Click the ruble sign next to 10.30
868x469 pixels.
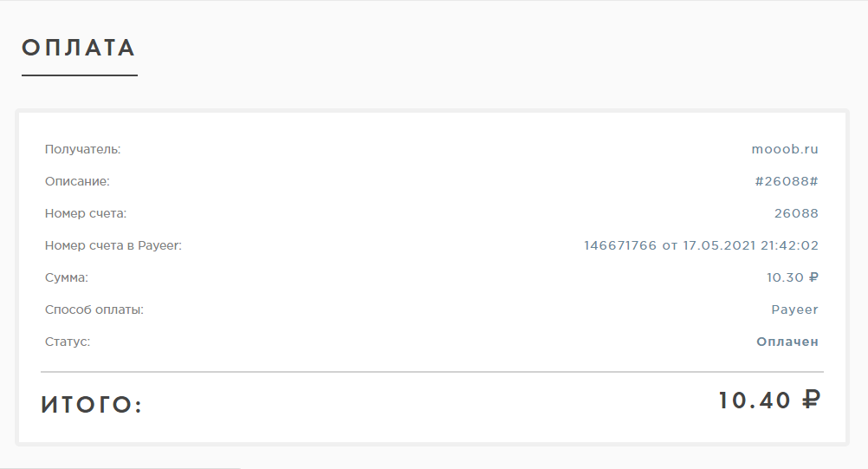813,277
